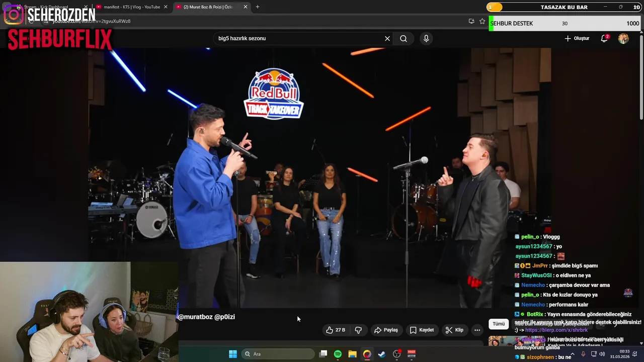This screenshot has height=362, width=644.
Task: Click the browser address bar URL
Action: click(91, 21)
